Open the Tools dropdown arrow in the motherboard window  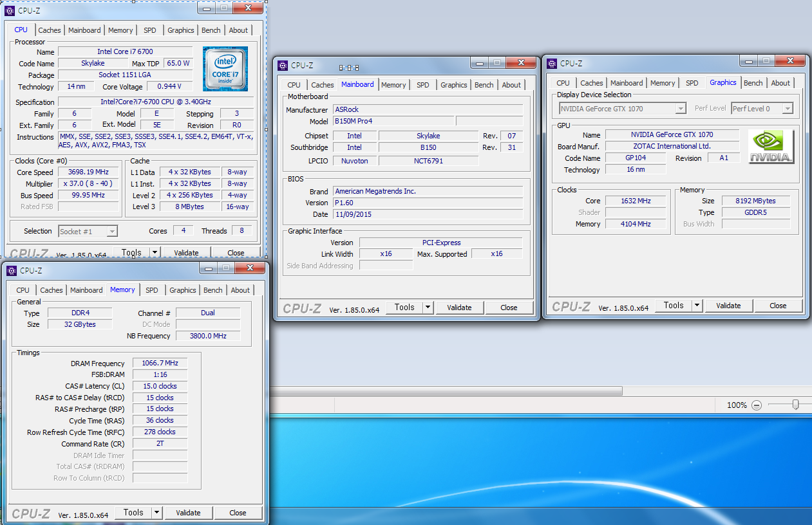tap(428, 308)
